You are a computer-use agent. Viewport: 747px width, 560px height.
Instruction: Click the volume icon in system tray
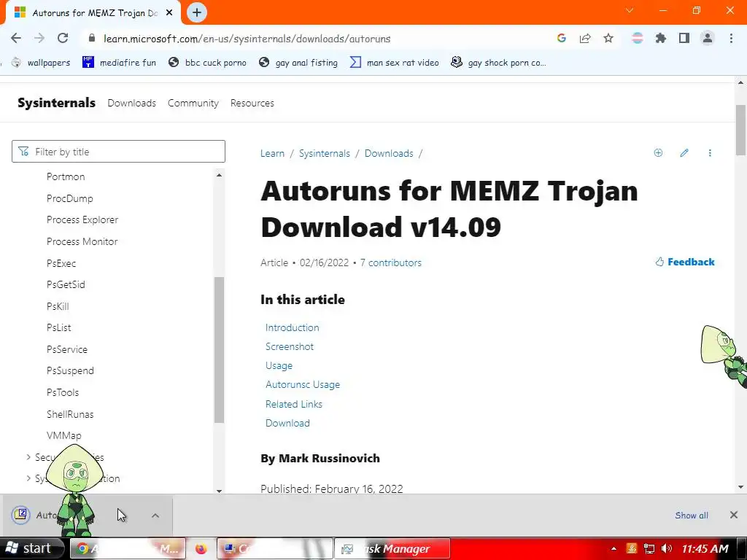click(667, 548)
